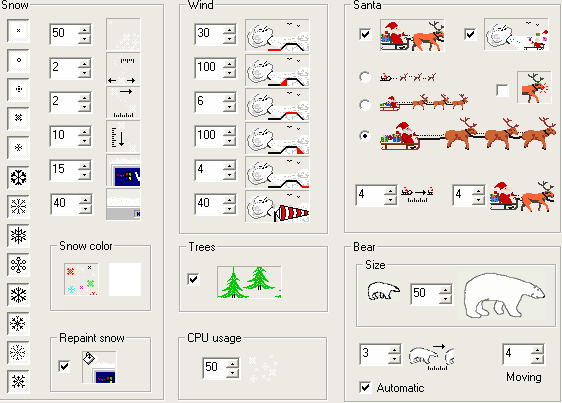This screenshot has width=562, height=403.
Task: Toggle the Automatic bear checkbox
Action: (365, 387)
